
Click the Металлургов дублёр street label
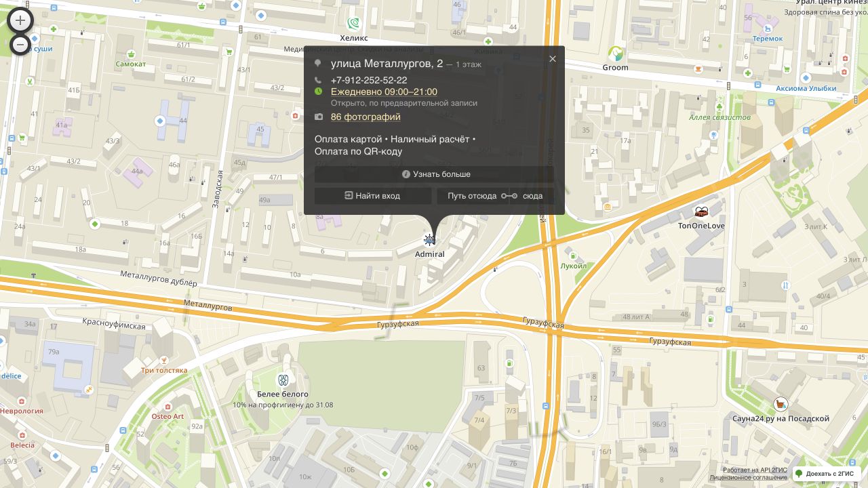pyautogui.click(x=158, y=278)
